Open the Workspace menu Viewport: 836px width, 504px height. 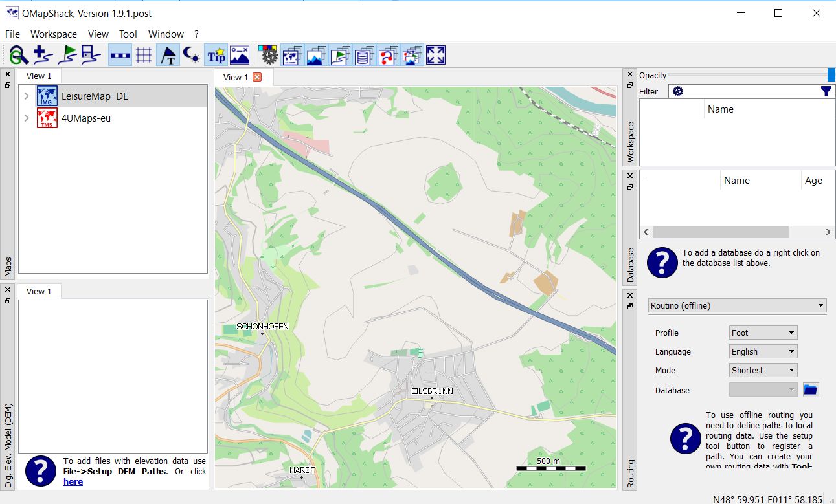(53, 34)
